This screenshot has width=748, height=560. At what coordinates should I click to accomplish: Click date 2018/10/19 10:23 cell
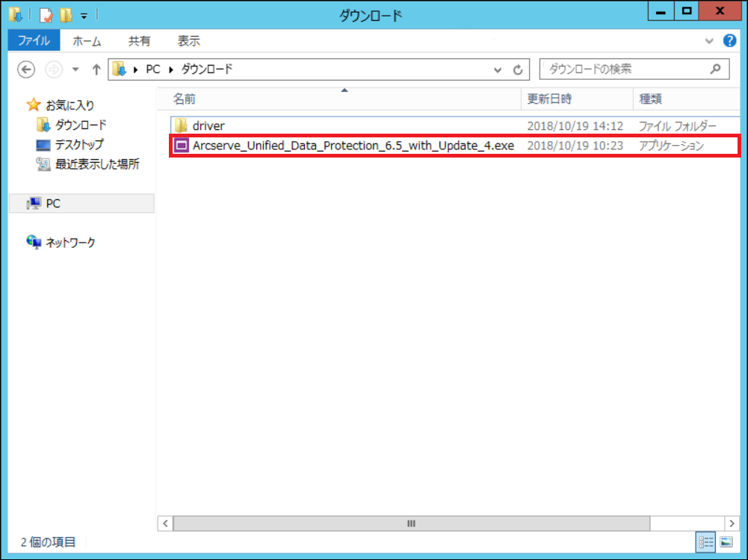pyautogui.click(x=575, y=146)
